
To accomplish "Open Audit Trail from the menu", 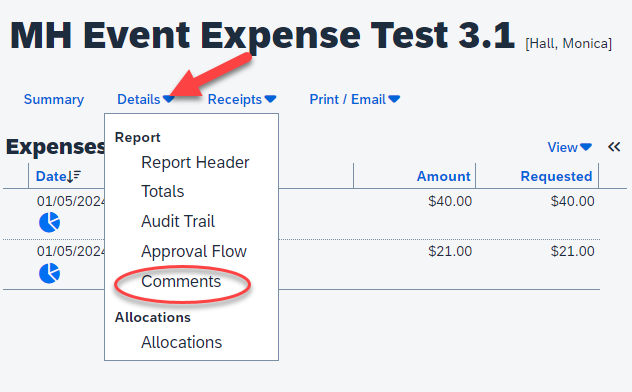I will coord(178,221).
